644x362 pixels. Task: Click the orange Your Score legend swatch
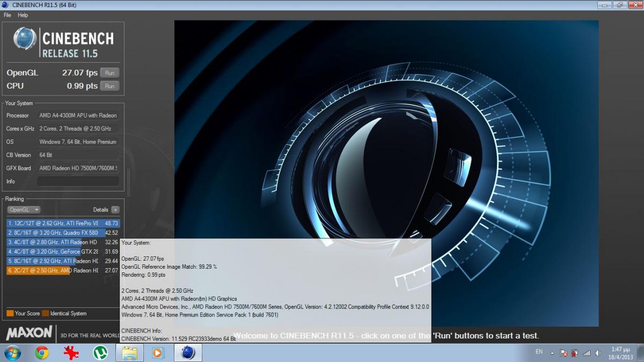pyautogui.click(x=10, y=313)
